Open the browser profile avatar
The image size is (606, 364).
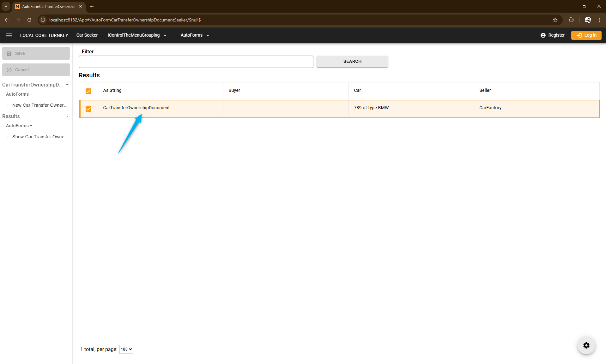588,20
